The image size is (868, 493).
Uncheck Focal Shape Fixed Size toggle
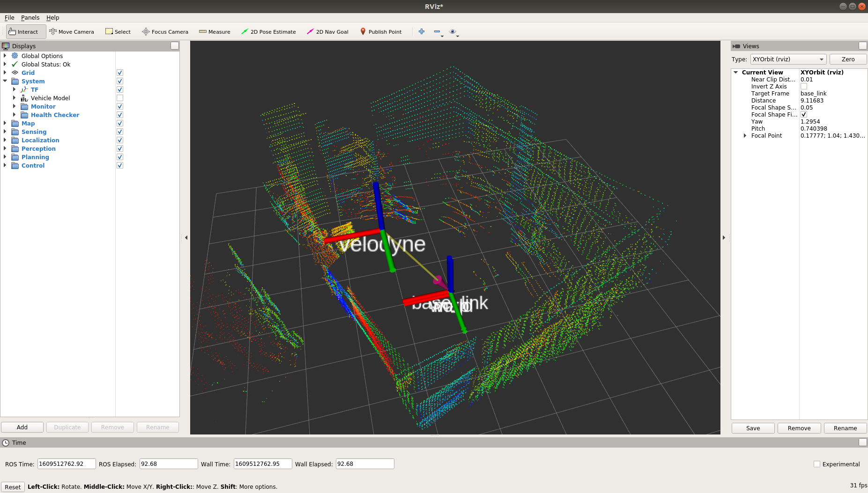point(804,114)
